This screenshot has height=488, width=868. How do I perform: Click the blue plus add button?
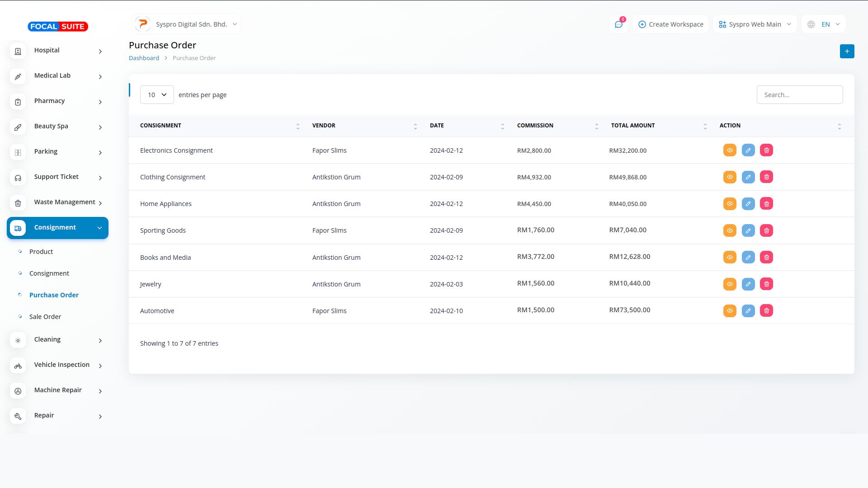point(847,52)
